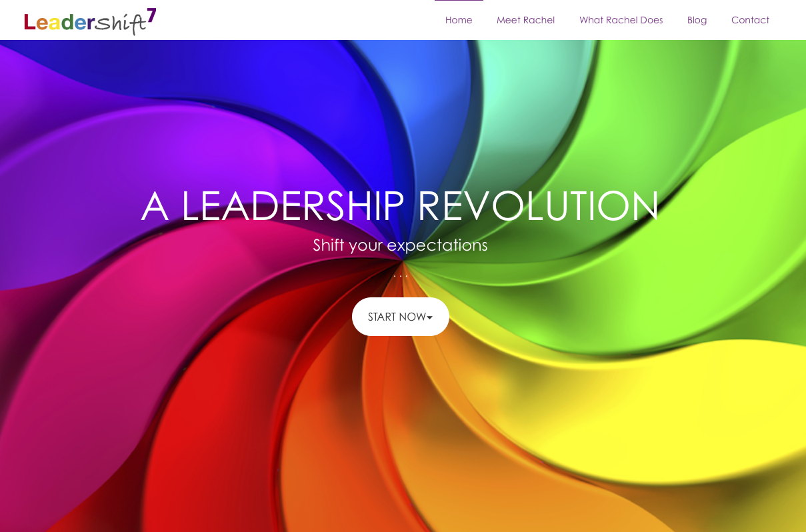Navigate to the Blog page
The image size is (806, 532).
(x=697, y=20)
